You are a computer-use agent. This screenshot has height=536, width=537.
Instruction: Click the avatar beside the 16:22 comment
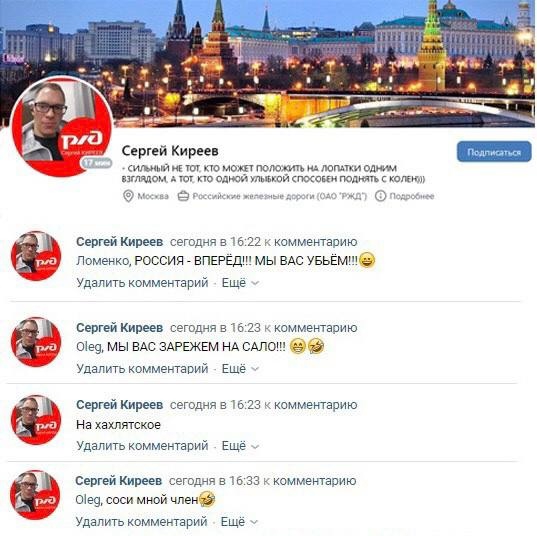pos(36,256)
